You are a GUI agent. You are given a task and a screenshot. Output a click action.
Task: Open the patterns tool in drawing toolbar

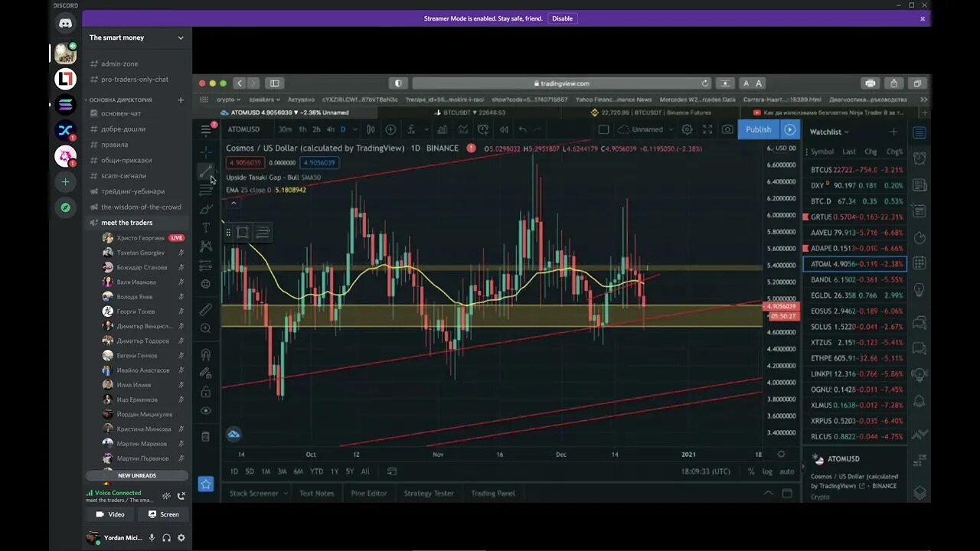(x=205, y=246)
